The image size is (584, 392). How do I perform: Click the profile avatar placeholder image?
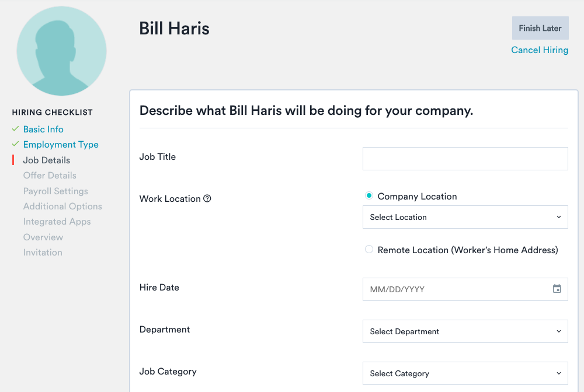pos(61,51)
